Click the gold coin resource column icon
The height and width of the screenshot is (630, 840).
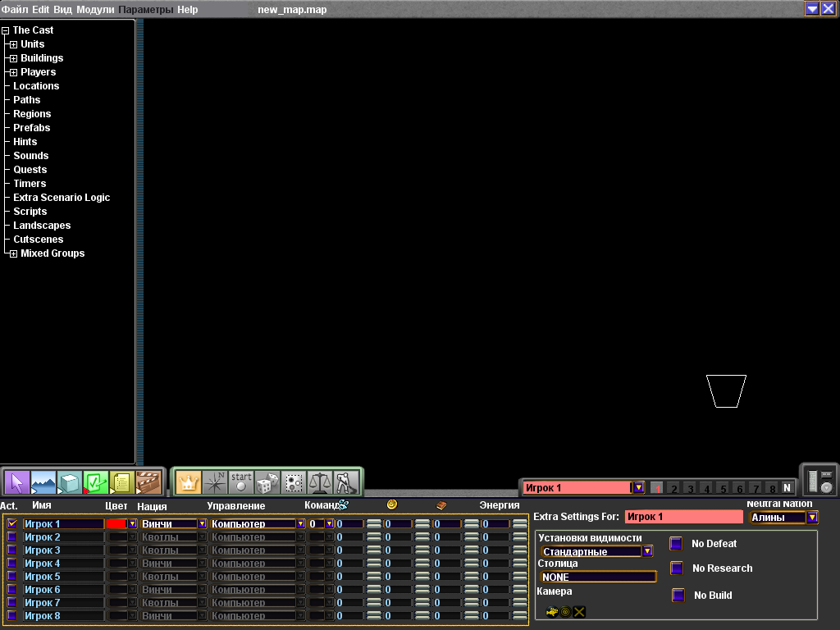[x=392, y=504]
